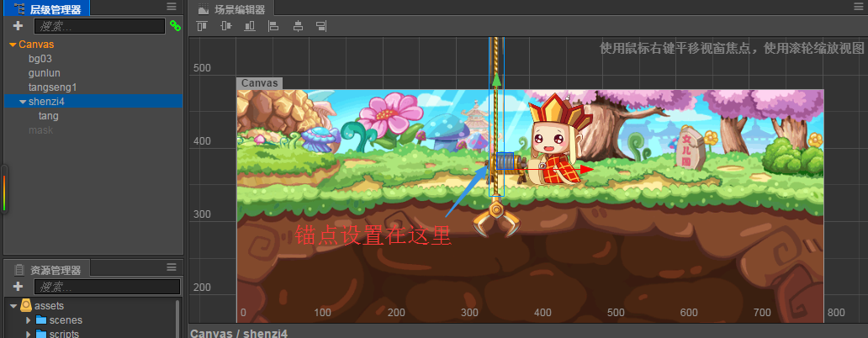Select the bg03 node

pyautogui.click(x=40, y=58)
